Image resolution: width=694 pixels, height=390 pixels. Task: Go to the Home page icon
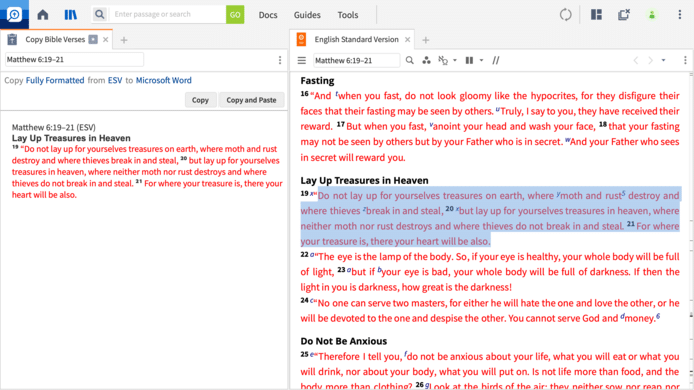pyautogui.click(x=43, y=15)
